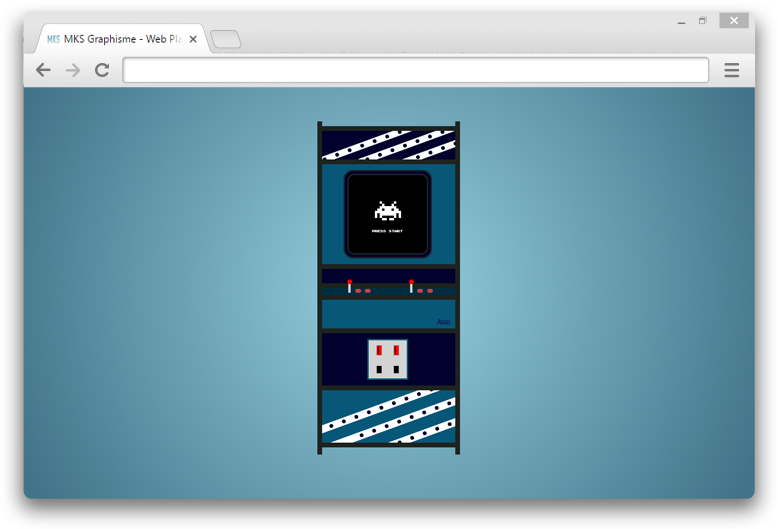Click the right joystick on the arcade panel
The image size is (778, 529).
click(411, 286)
